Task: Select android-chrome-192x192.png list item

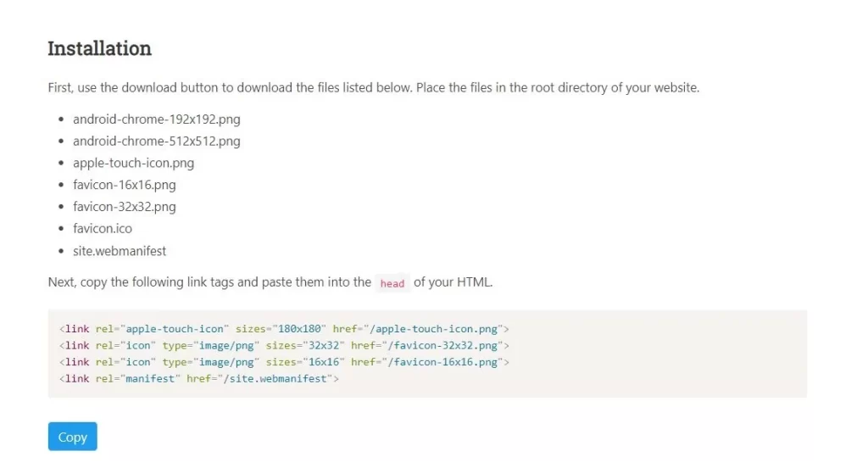Action: tap(157, 119)
